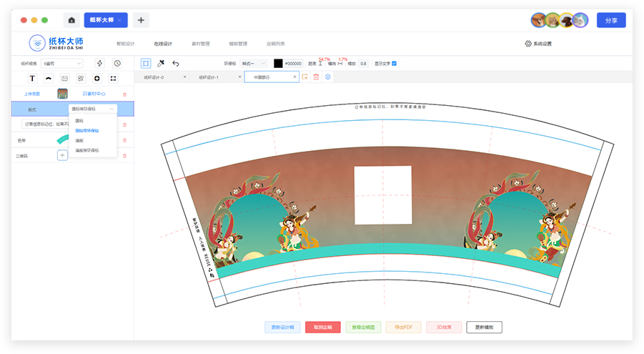
Task: Delete the order info text row
Action: tap(124, 124)
